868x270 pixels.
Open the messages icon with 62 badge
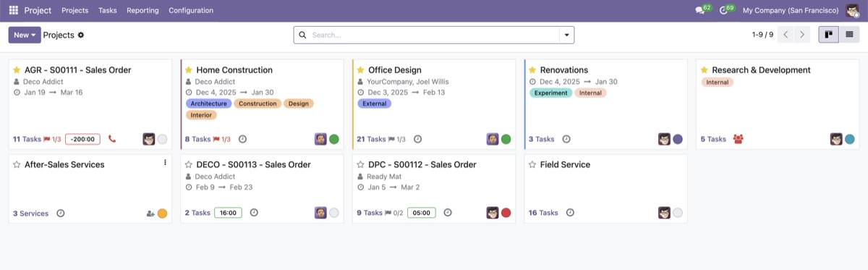tap(702, 10)
